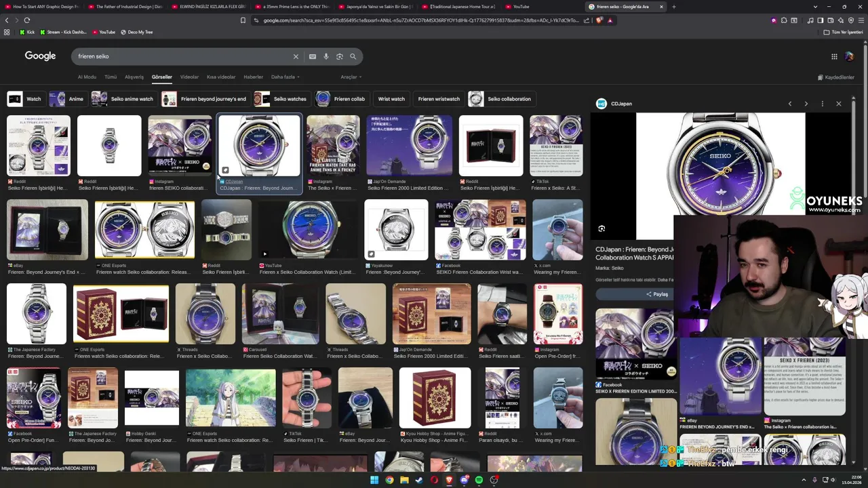Show previous image in preview panel
Viewport: 868px width, 488px height.
point(789,104)
